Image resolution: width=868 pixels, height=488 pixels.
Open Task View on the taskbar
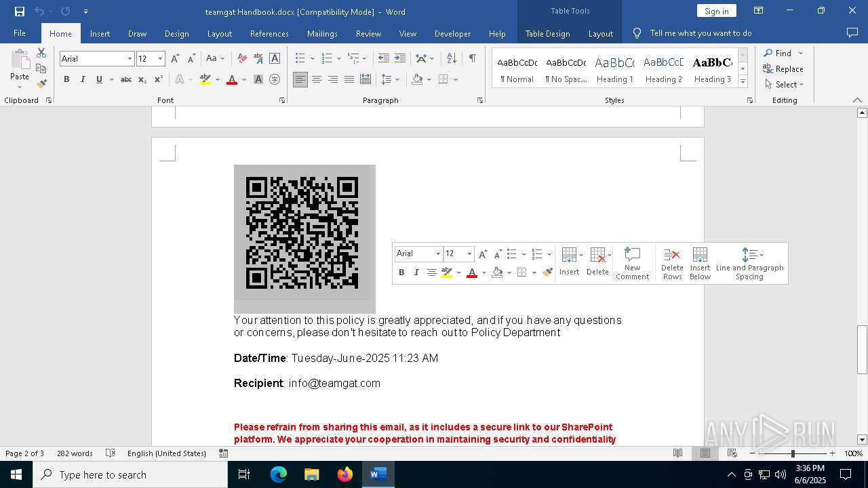click(244, 474)
